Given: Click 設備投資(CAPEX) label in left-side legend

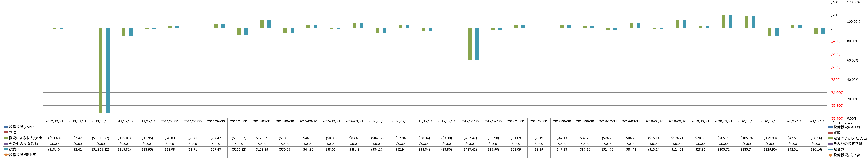Looking at the screenshot, I should pyautogui.click(x=22, y=127).
